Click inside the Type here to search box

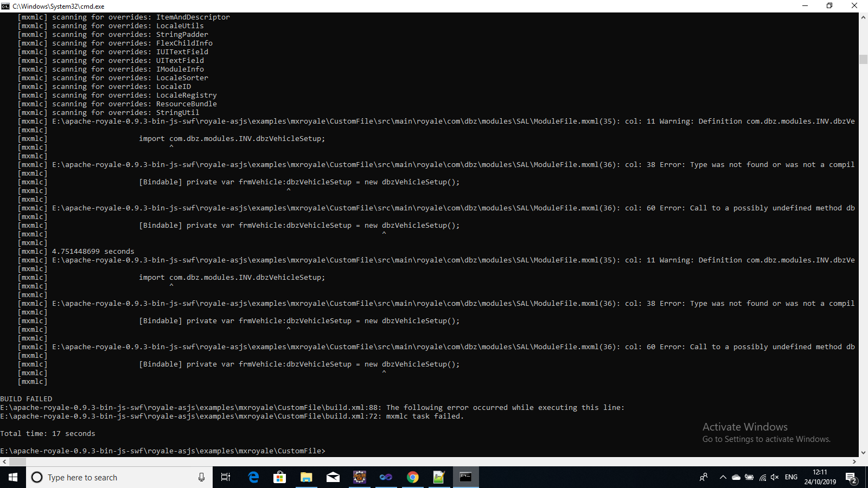(108, 477)
